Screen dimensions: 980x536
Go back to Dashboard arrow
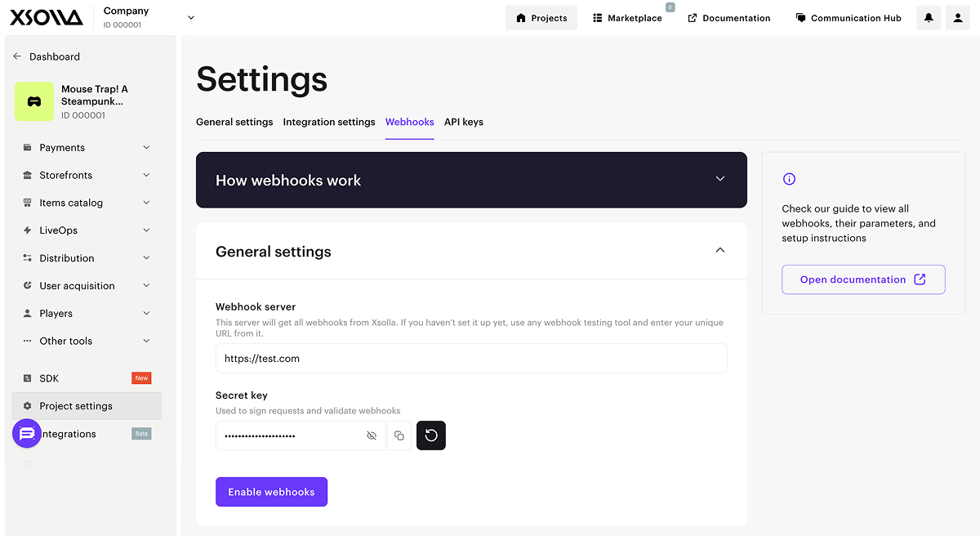(17, 56)
